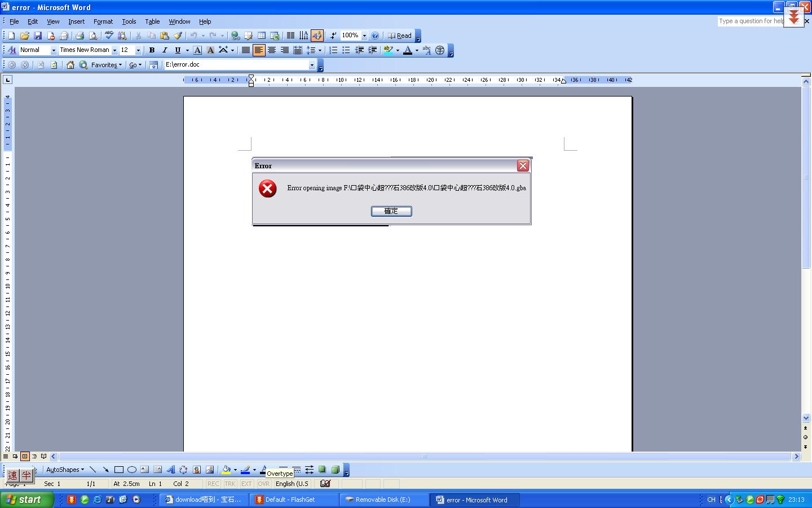This screenshot has width=812, height=508.
Task: Select the Format Painter brush
Action: click(178, 36)
